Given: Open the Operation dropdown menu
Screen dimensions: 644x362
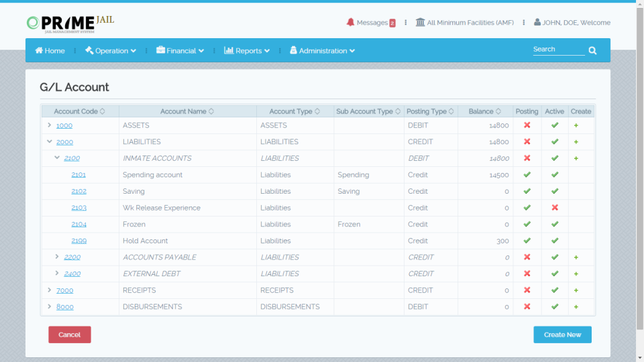Looking at the screenshot, I should (x=111, y=50).
